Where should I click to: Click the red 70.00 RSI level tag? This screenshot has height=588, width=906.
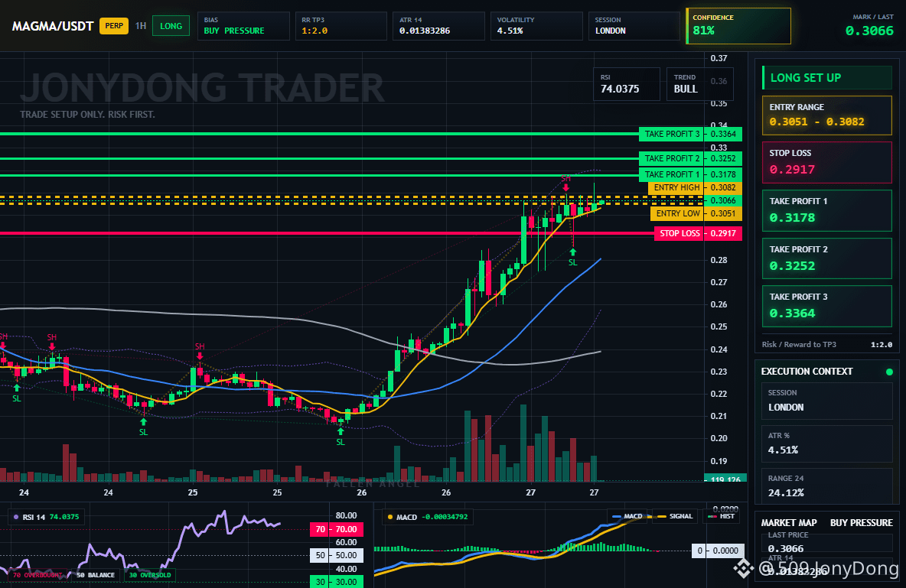337,529
